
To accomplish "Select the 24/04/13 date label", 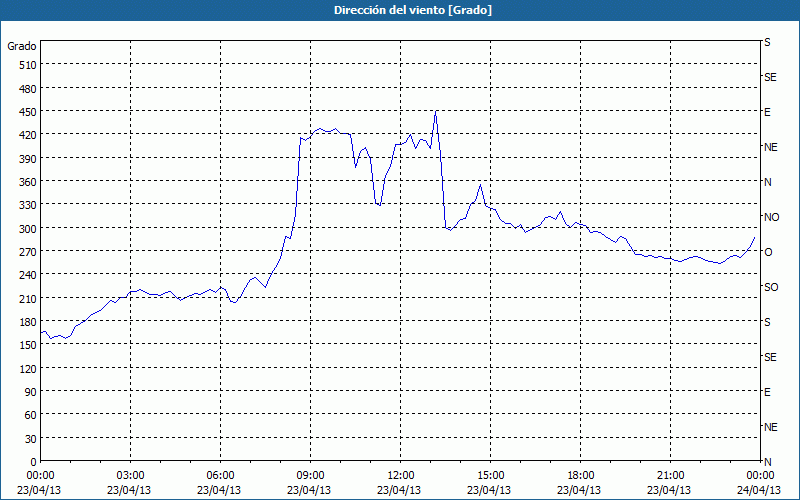I will point(759,490).
